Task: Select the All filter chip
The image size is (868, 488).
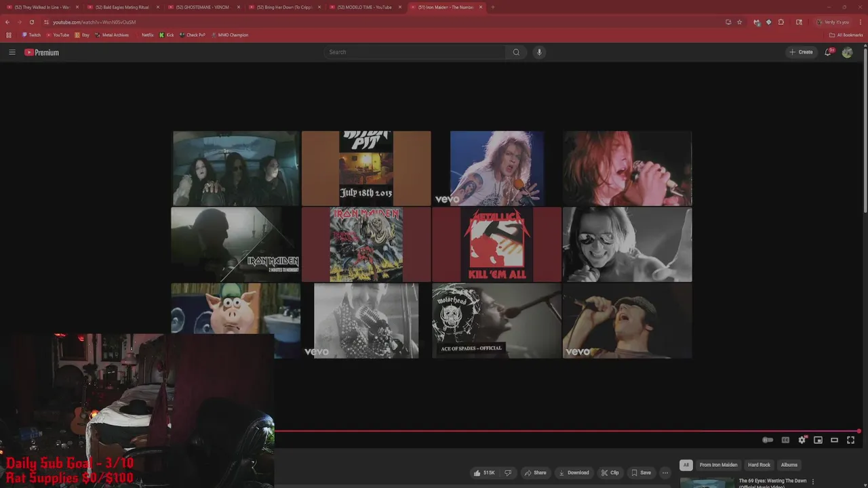Action: click(x=686, y=465)
